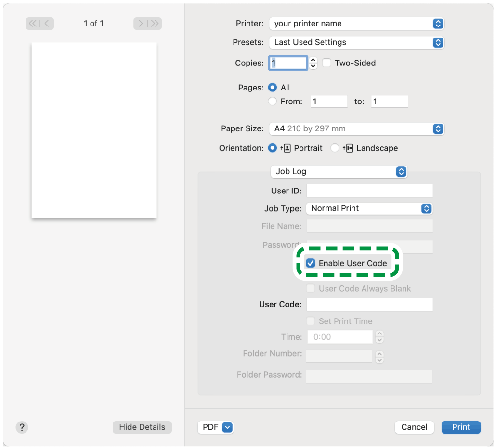Enable the Two-Sided checkbox
This screenshot has height=448, width=495.
coord(327,63)
